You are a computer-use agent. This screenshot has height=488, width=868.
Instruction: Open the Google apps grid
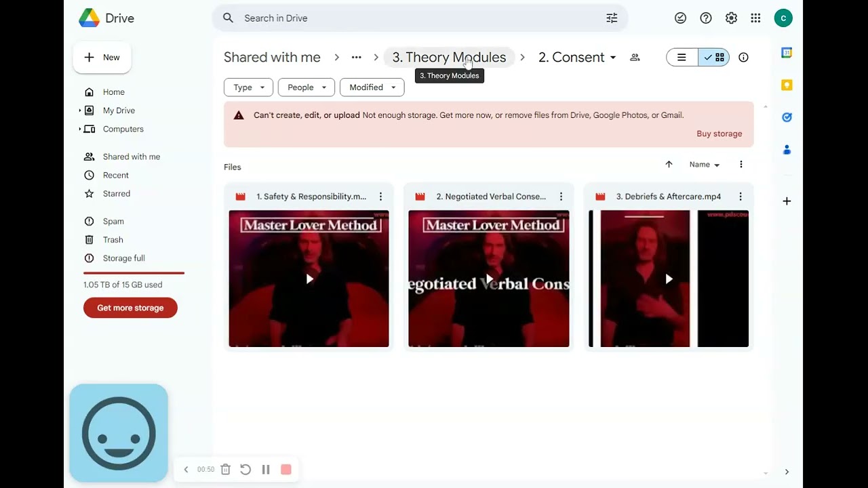click(755, 18)
